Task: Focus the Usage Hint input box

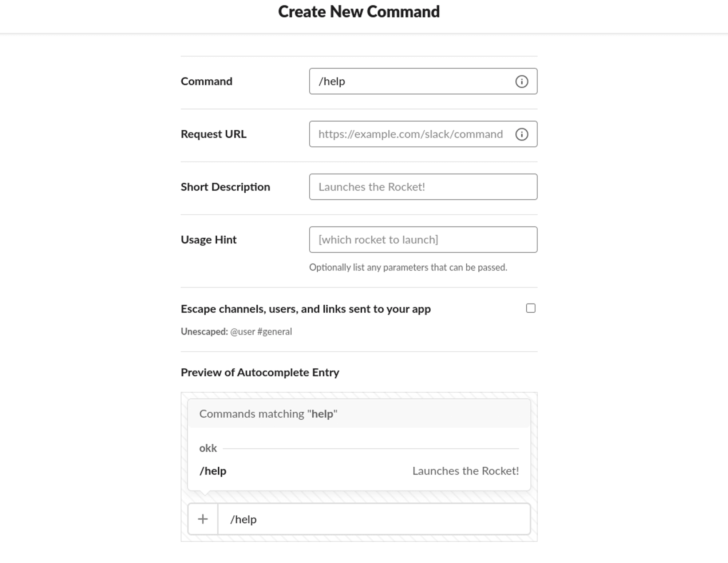Action: 423,239
